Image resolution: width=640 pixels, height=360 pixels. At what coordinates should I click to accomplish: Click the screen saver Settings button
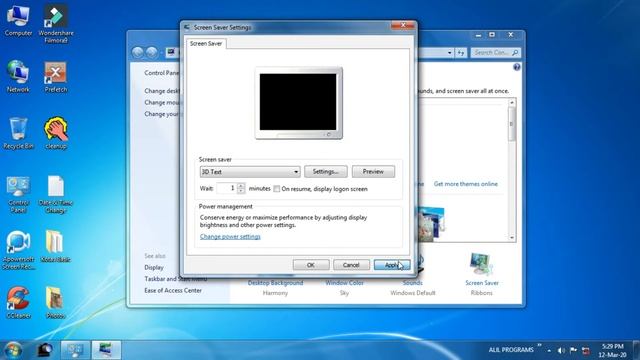click(326, 171)
